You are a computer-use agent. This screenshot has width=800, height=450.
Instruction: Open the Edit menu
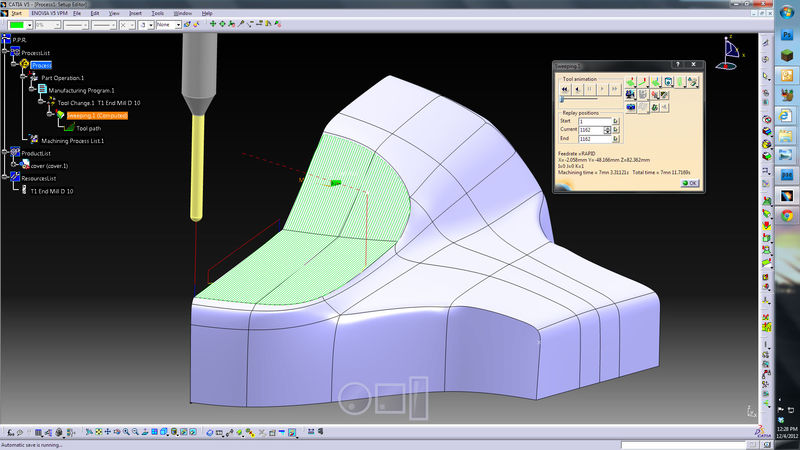(x=95, y=13)
